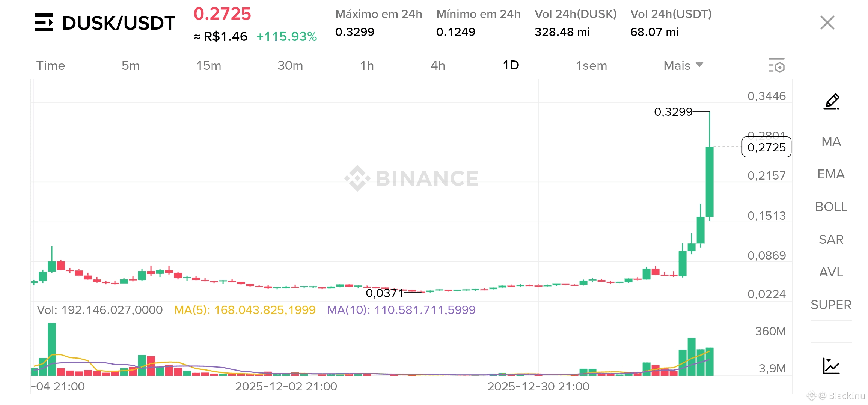
Task: Toggle the EMA indicator
Action: [x=831, y=174]
